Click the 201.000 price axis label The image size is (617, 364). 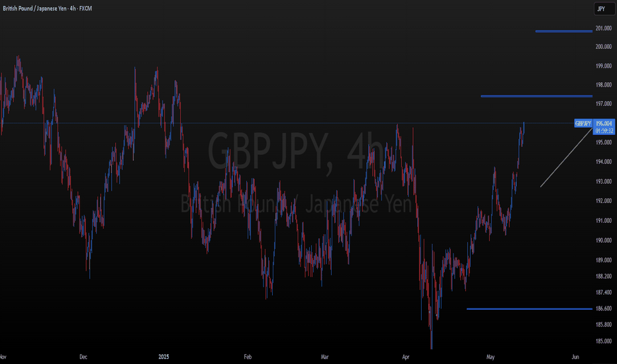[x=604, y=28]
